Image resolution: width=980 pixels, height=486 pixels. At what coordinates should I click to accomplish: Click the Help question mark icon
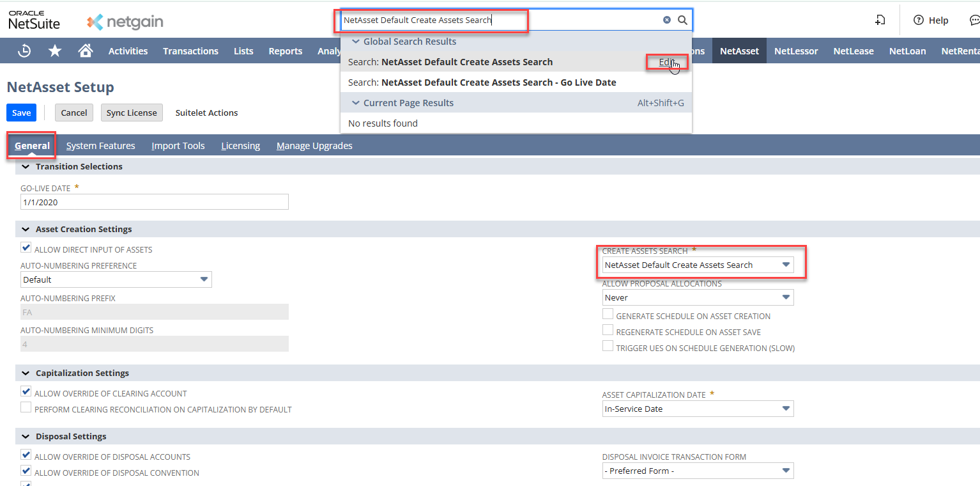point(919,20)
